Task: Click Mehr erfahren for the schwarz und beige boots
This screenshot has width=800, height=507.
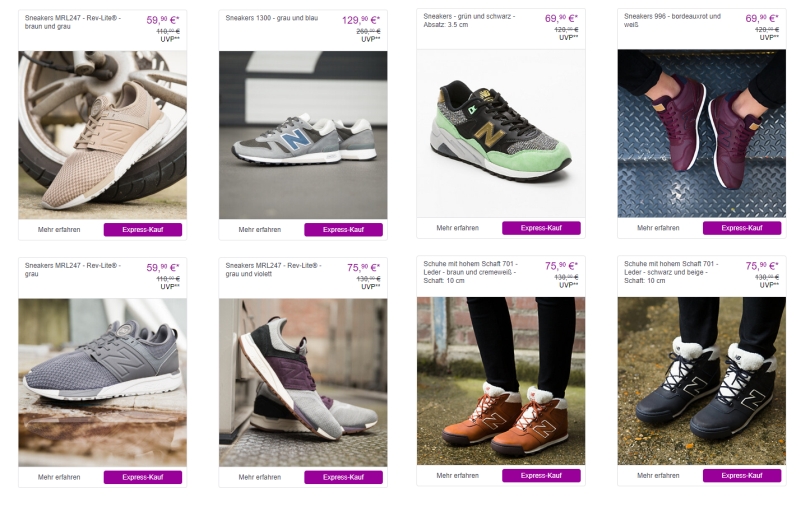Action: tap(658, 475)
